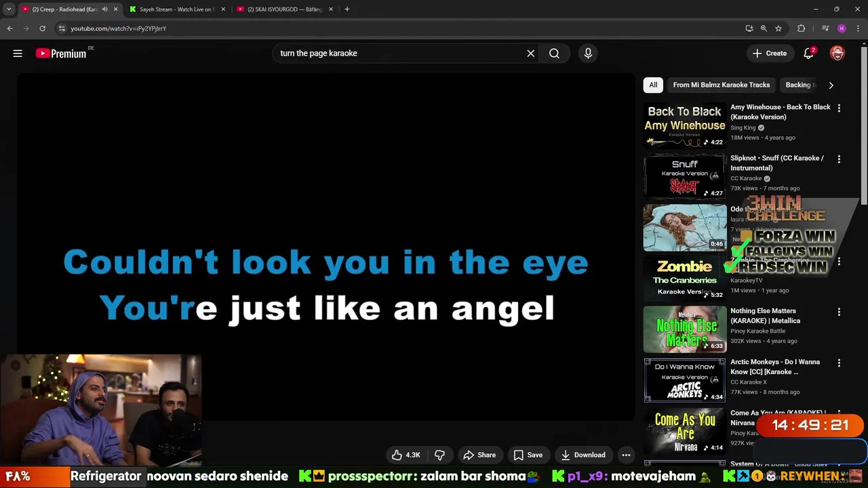The height and width of the screenshot is (488, 868).
Task: Open the Back To Black karaoke thumbnail
Action: pyautogui.click(x=685, y=125)
